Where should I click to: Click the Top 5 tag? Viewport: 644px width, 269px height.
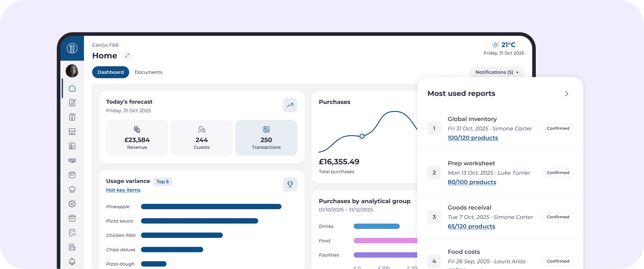(163, 182)
